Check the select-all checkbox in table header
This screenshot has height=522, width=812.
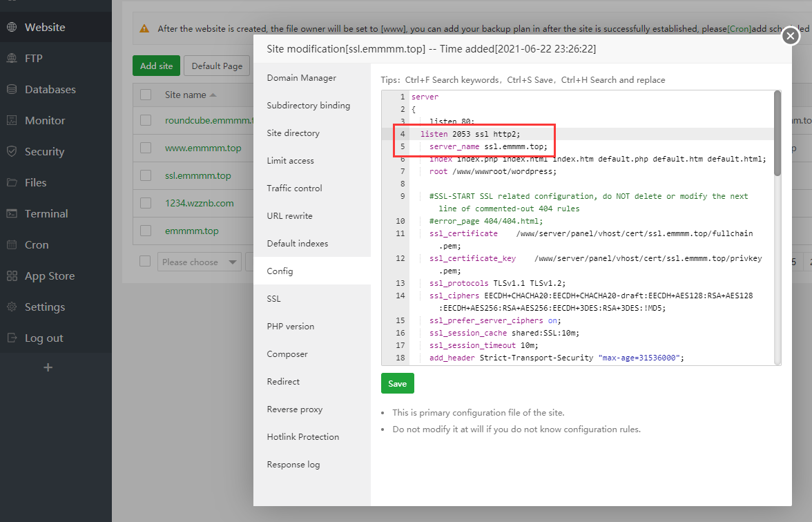pos(146,95)
